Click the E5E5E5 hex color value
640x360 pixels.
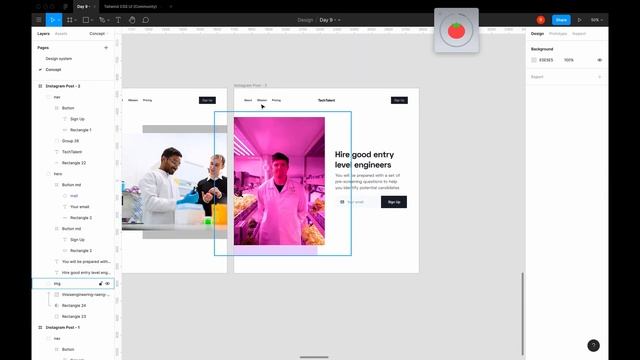(x=546, y=60)
